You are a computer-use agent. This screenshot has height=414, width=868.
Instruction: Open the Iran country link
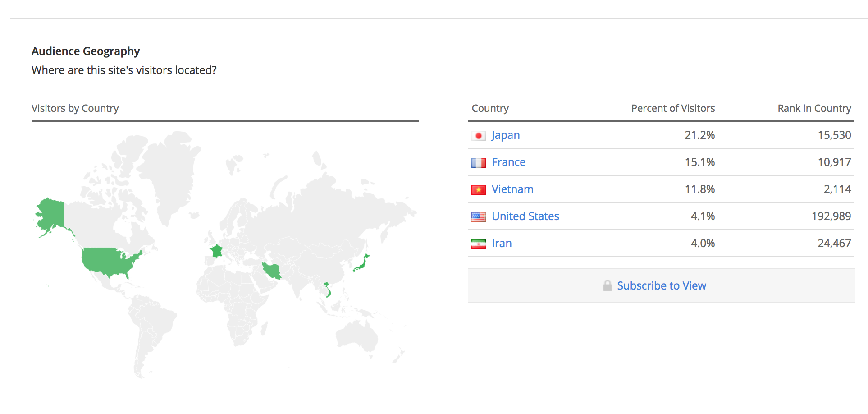pyautogui.click(x=502, y=244)
